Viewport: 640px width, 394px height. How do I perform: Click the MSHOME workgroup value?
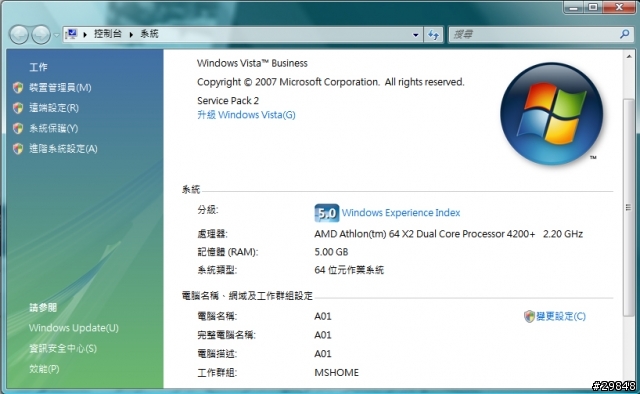click(x=336, y=372)
